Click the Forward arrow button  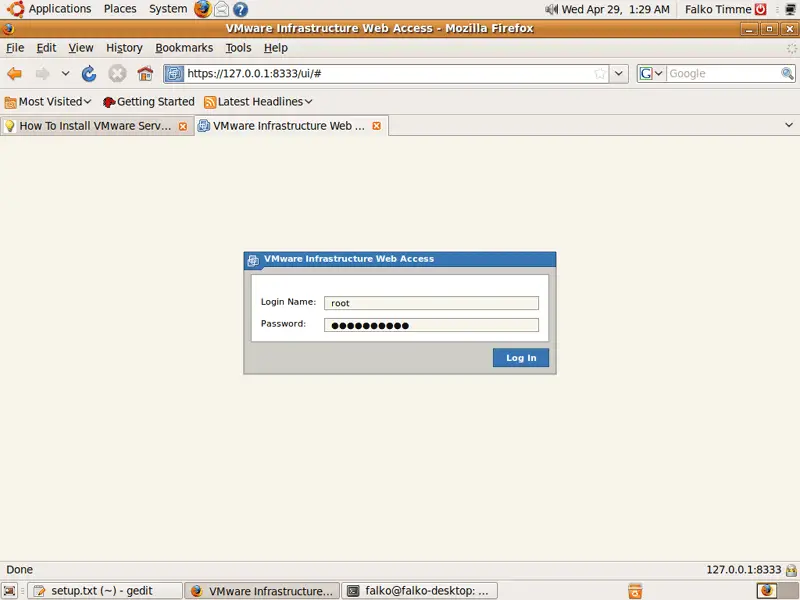(43, 74)
